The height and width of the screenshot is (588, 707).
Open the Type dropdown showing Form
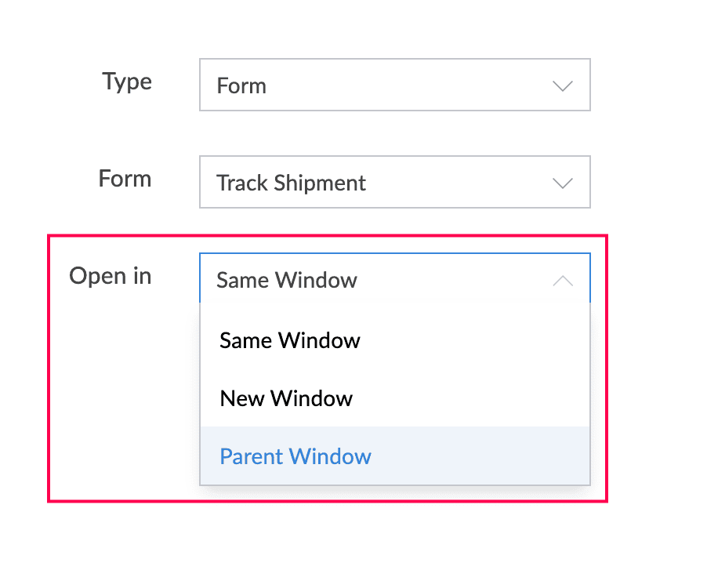395,85
